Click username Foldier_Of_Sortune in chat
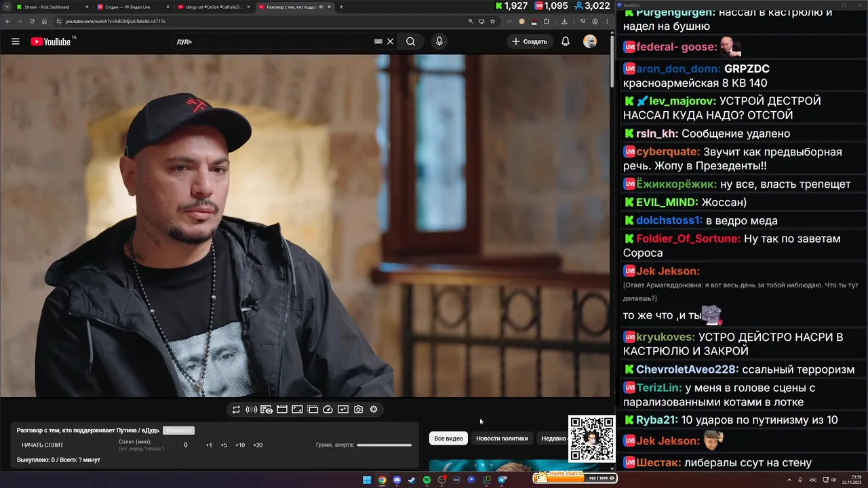The width and height of the screenshot is (868, 488). click(688, 239)
